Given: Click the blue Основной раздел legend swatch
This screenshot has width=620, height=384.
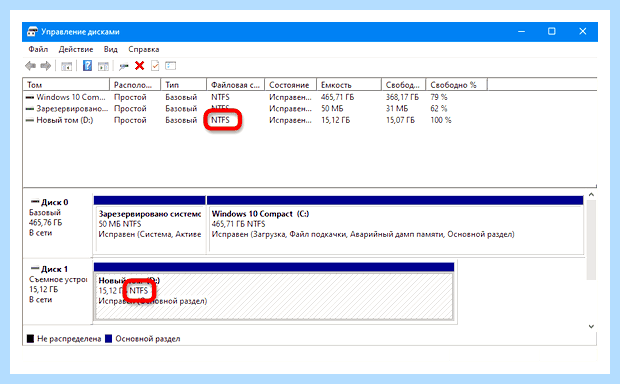Looking at the screenshot, I should (x=108, y=339).
